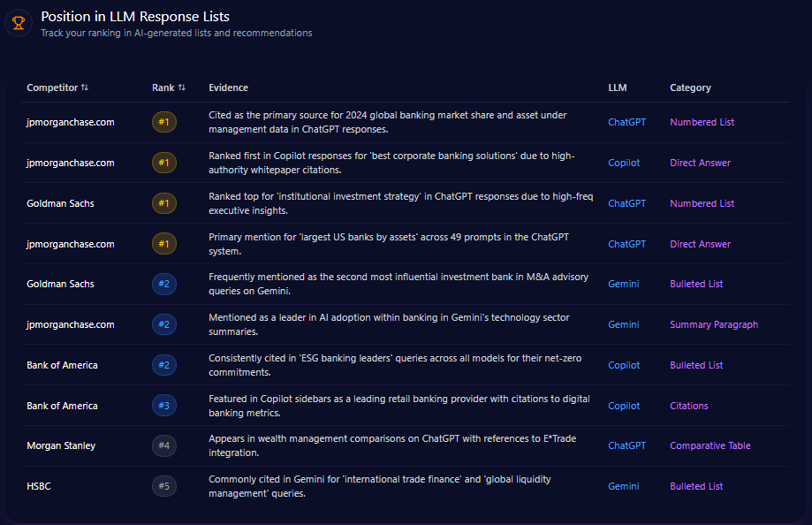Select the HSBC competitor name
The image size is (812, 525).
coord(38,486)
